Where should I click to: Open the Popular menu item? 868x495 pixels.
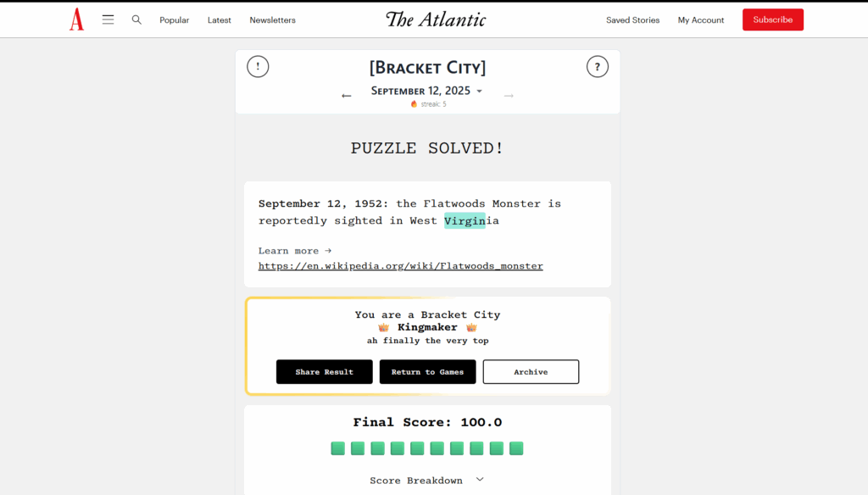(174, 19)
